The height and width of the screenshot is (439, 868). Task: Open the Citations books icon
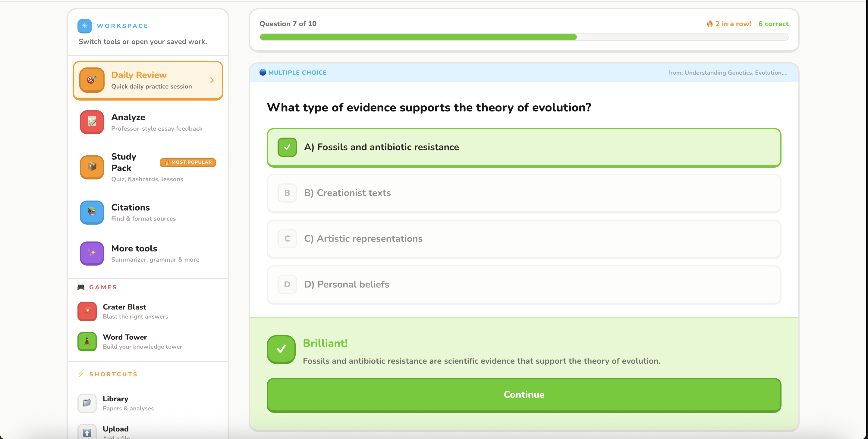(92, 213)
